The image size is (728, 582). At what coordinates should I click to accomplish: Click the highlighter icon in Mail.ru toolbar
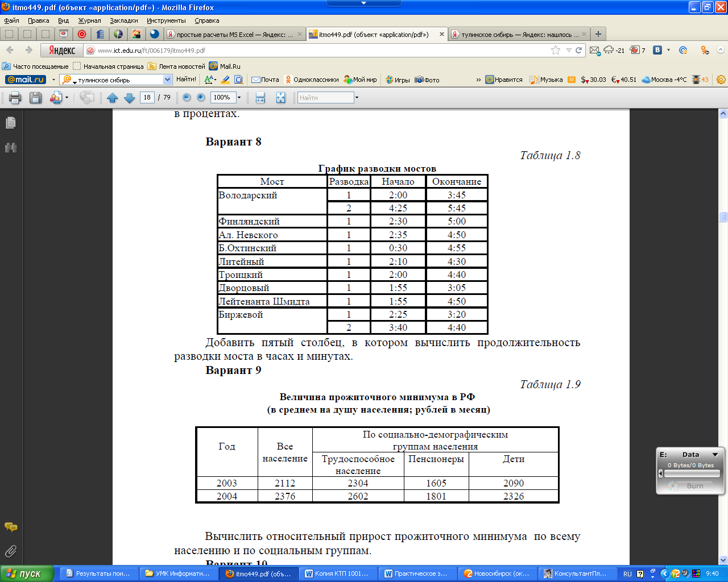tap(225, 80)
